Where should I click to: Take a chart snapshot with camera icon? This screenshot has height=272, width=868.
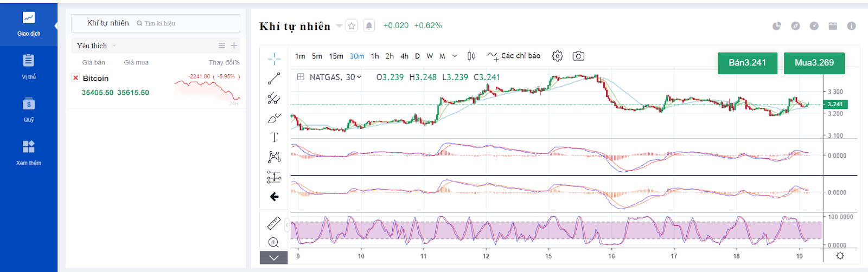[578, 56]
